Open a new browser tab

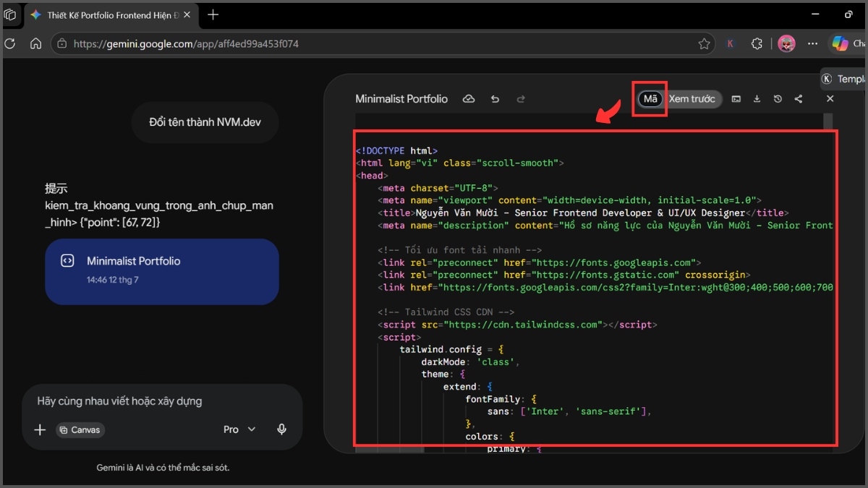tap(213, 14)
